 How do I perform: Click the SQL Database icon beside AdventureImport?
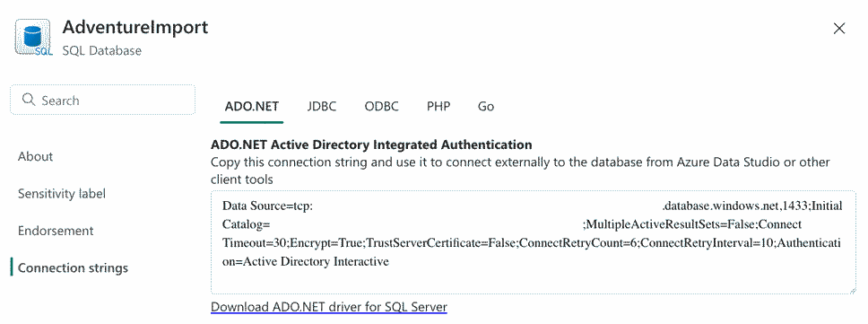[32, 37]
